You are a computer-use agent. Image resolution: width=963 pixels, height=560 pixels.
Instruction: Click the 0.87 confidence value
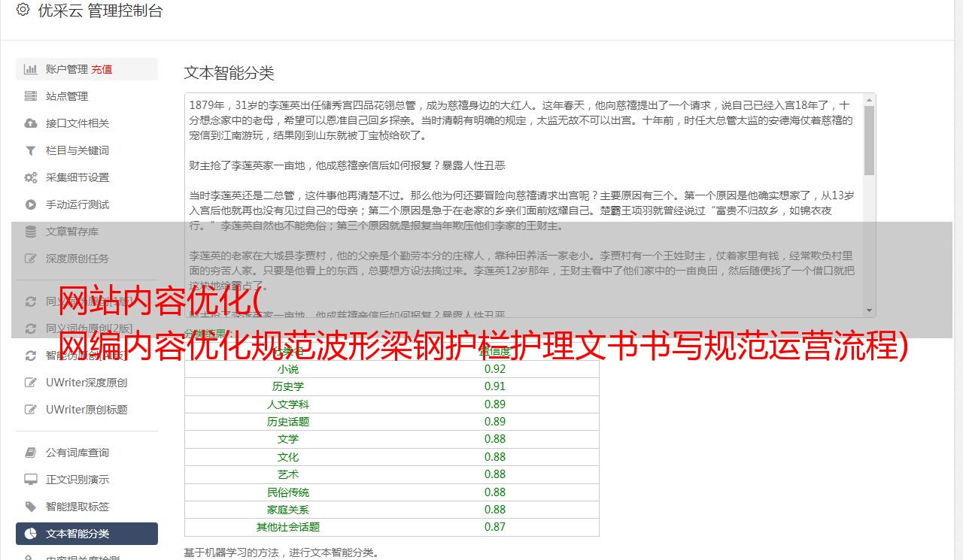tap(495, 527)
